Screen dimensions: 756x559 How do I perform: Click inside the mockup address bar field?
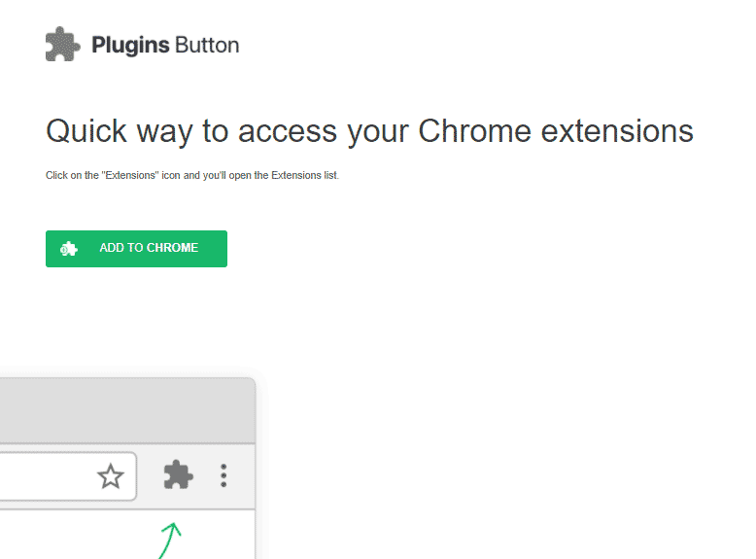[x=68, y=476]
